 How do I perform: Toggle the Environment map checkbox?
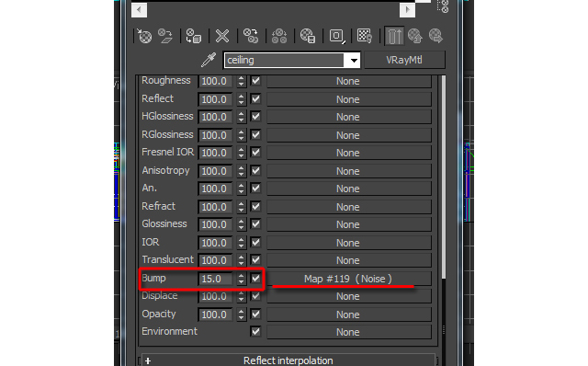(255, 332)
